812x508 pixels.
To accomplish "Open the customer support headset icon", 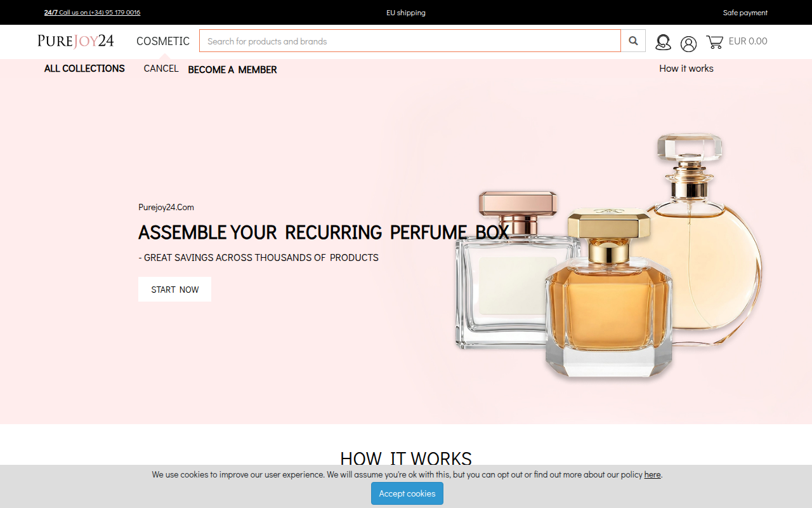I will tap(664, 43).
